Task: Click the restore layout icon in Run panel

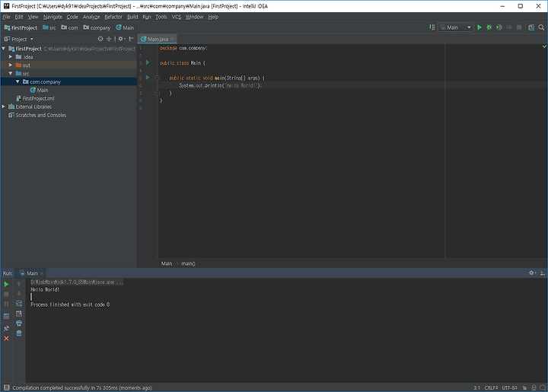Action: pyautogui.click(x=6, y=316)
